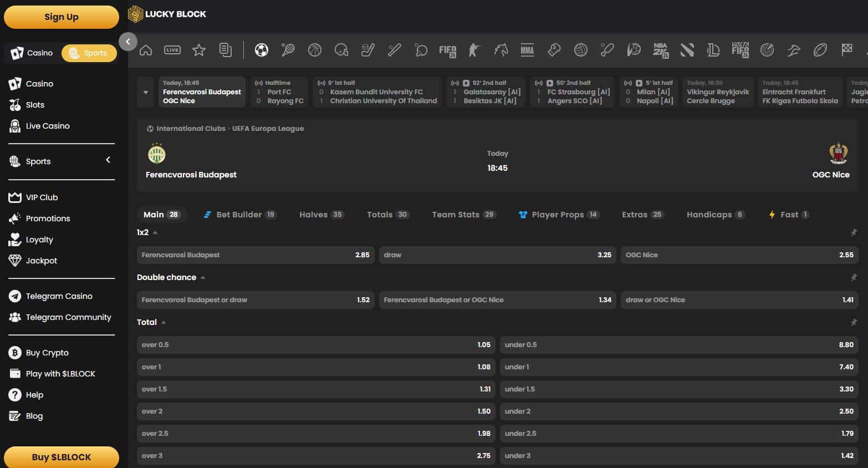Select the American football helmet icon
The image size is (868, 468).
coord(341,50)
